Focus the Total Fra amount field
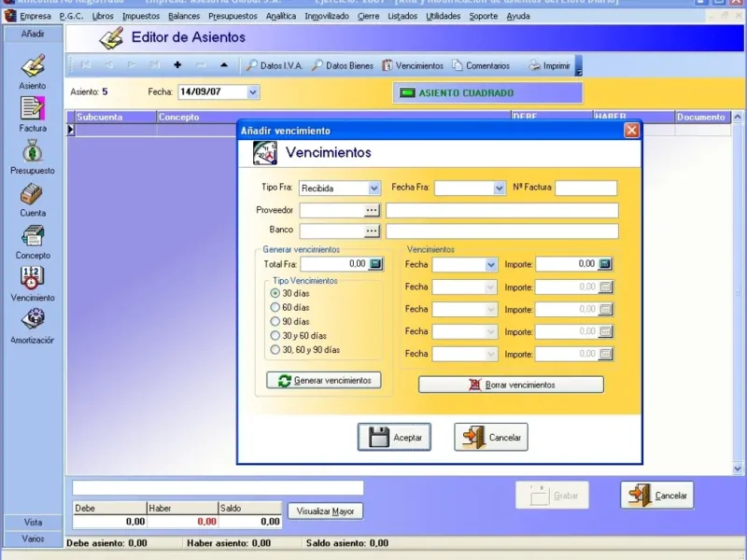The image size is (747, 560). click(x=334, y=264)
